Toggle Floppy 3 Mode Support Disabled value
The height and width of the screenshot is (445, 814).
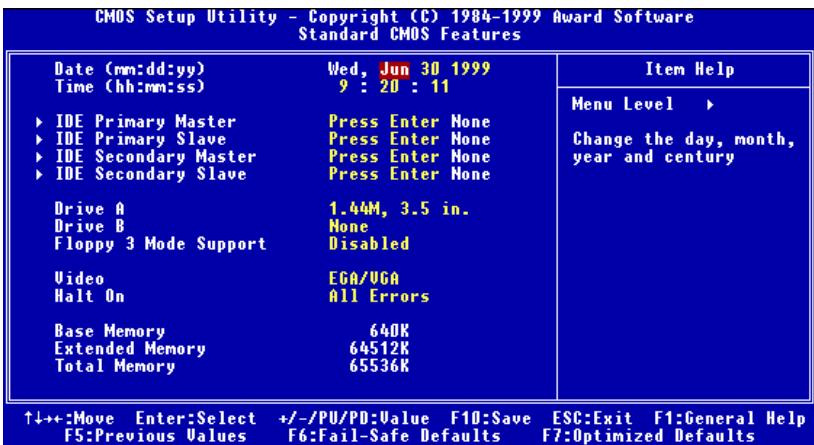click(x=369, y=244)
